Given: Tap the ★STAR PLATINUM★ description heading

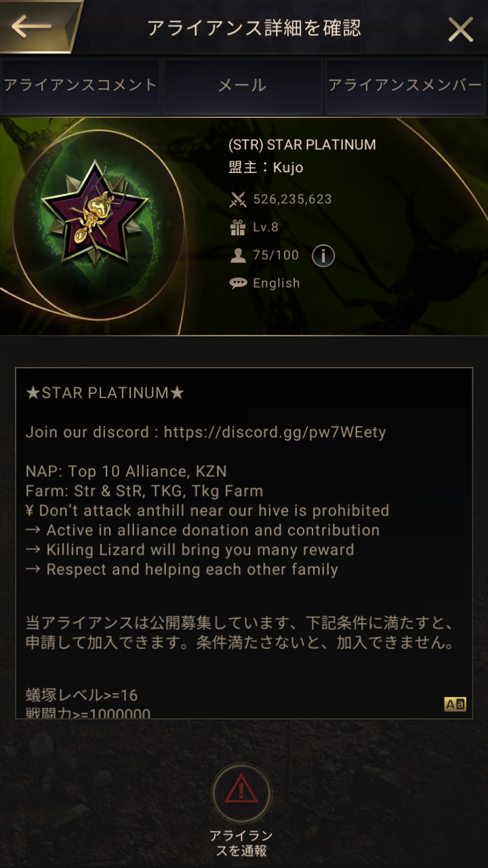Looking at the screenshot, I should click(105, 393).
